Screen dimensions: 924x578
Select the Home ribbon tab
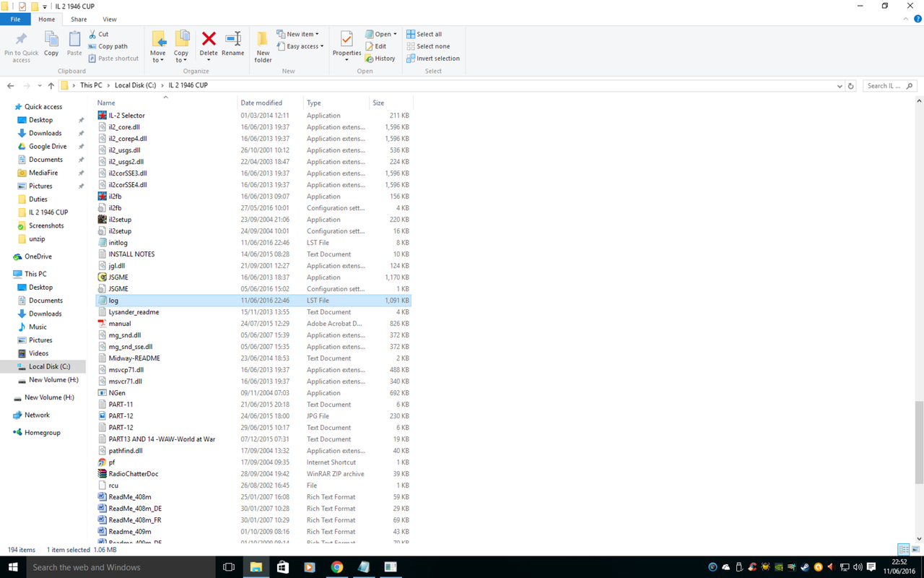(x=46, y=20)
